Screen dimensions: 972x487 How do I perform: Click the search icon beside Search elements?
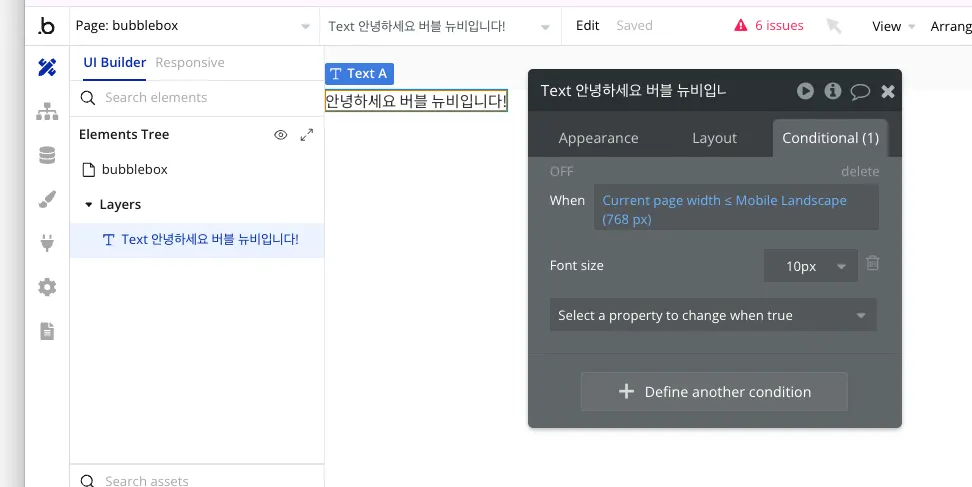pyautogui.click(x=88, y=98)
